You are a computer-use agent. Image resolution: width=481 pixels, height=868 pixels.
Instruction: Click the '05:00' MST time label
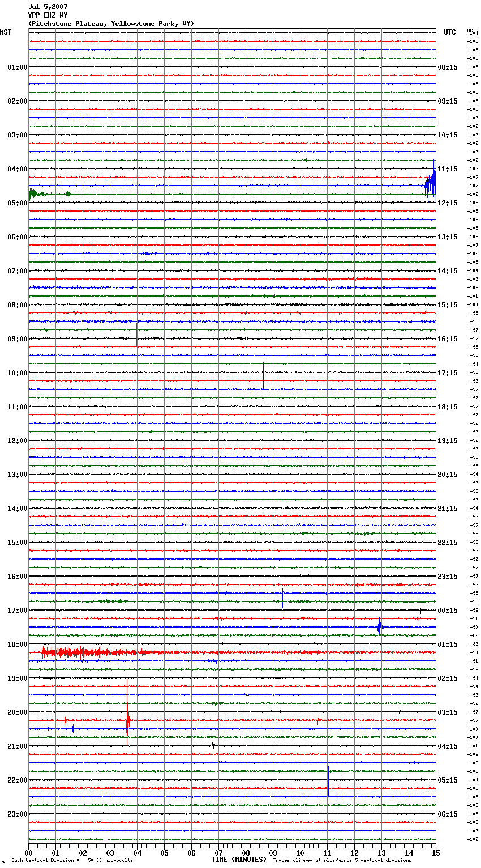18,203
